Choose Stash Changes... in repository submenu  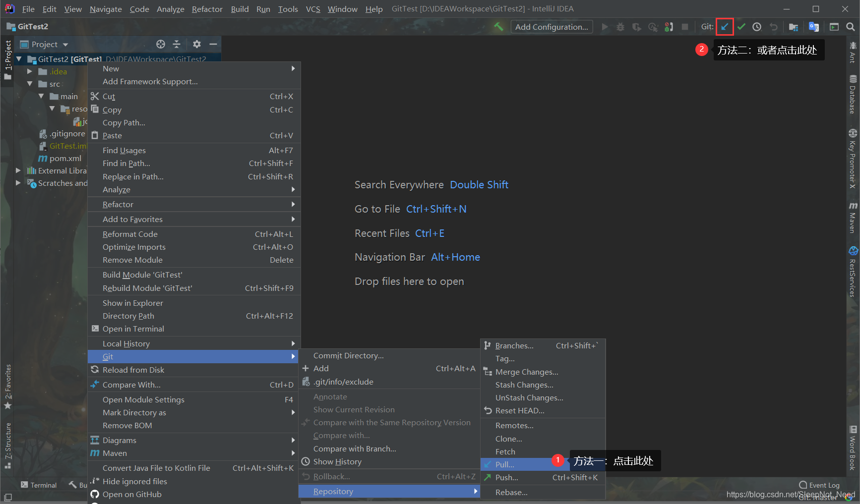(543, 385)
